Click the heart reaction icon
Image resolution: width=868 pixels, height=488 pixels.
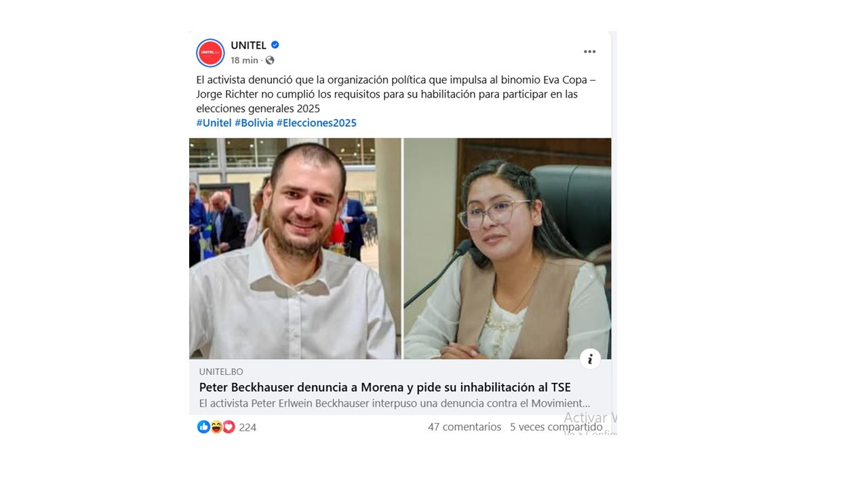229,427
